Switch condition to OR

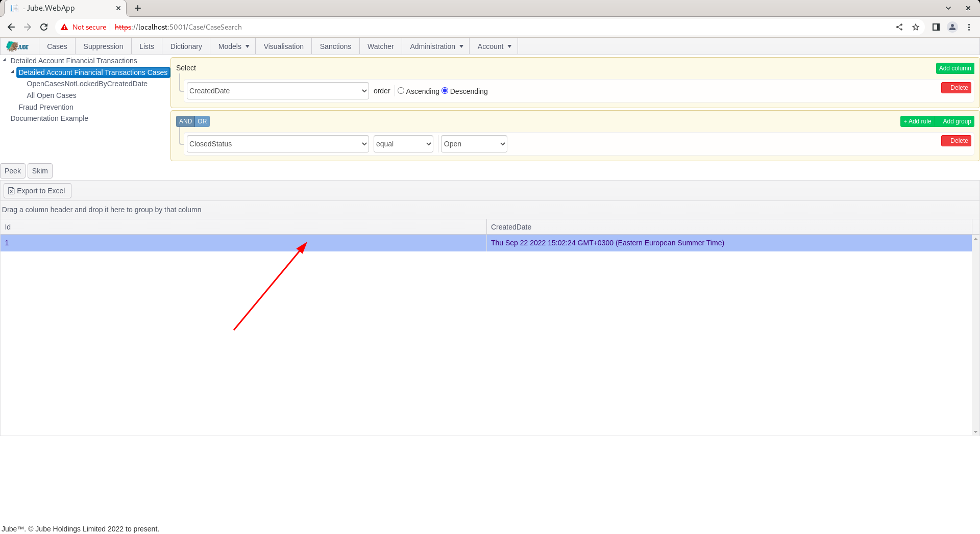coord(202,121)
